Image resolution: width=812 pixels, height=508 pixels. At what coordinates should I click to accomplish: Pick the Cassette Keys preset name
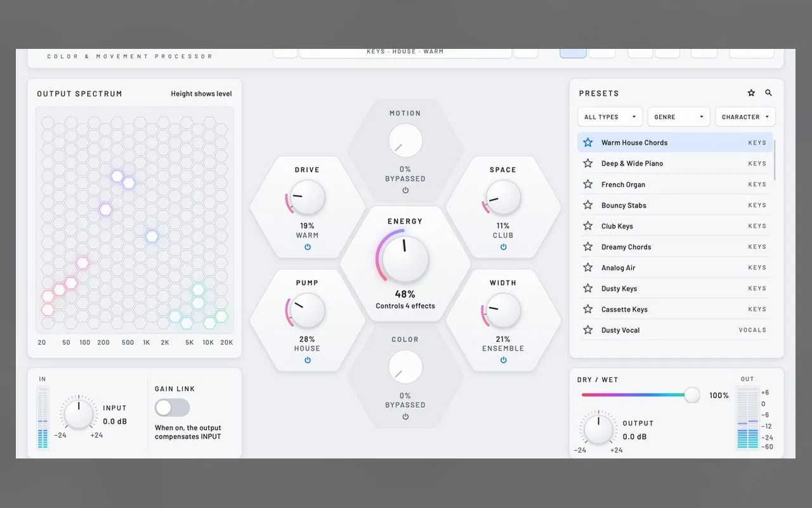pos(624,309)
